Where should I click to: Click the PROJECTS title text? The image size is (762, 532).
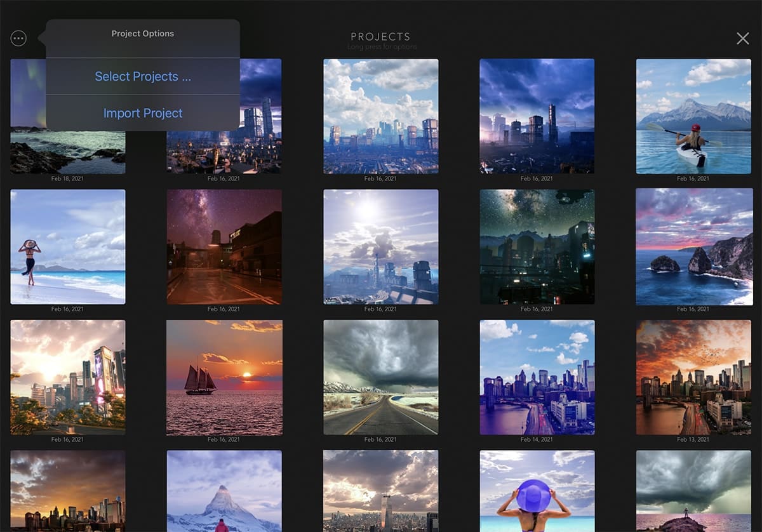[x=381, y=37]
